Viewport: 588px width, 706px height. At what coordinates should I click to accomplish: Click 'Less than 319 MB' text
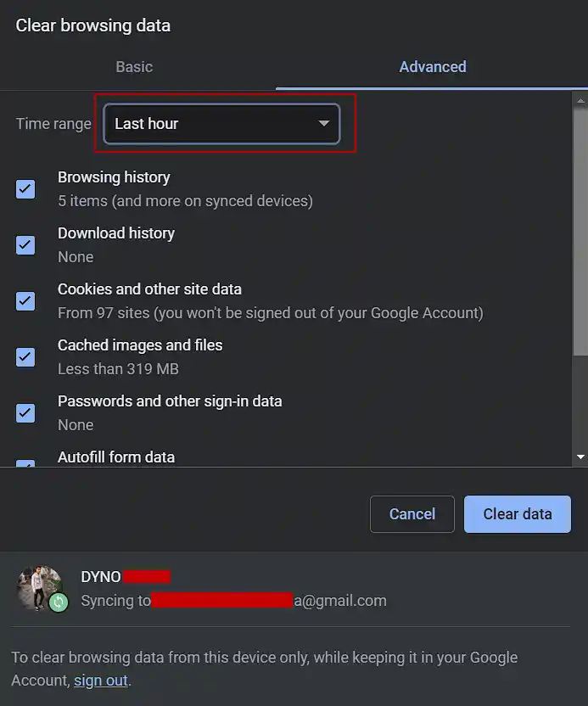(118, 369)
